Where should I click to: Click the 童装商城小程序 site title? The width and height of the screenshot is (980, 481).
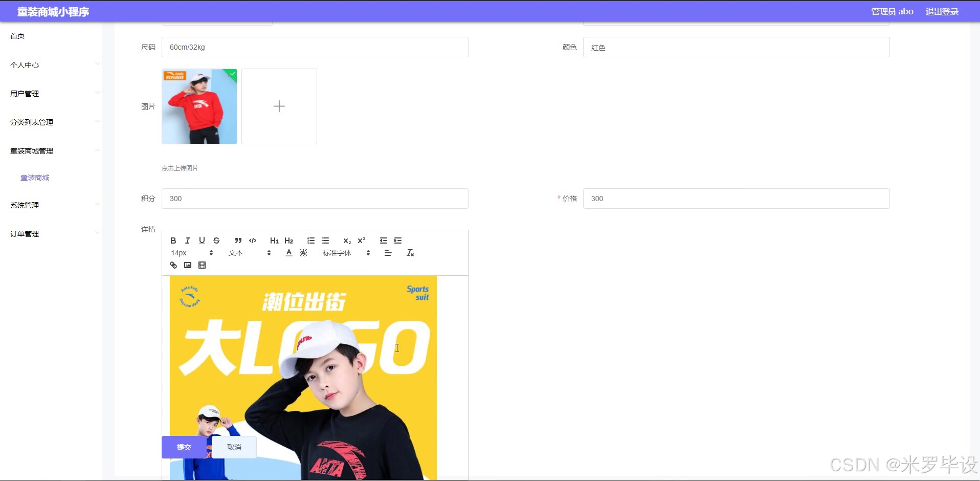click(53, 12)
